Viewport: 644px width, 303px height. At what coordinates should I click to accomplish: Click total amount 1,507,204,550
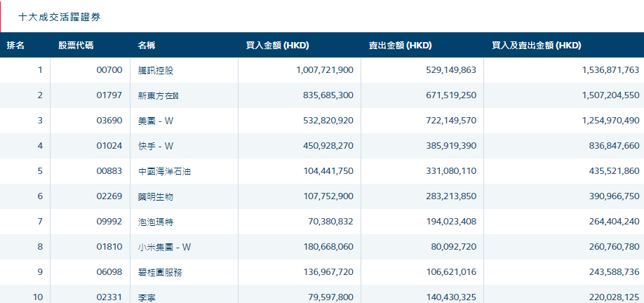611,95
